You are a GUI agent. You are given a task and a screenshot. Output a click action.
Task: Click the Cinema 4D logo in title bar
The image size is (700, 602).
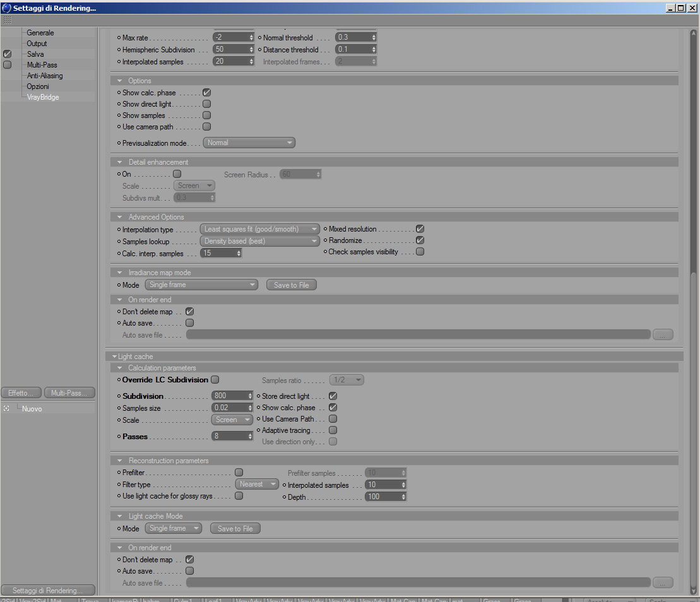[6, 8]
